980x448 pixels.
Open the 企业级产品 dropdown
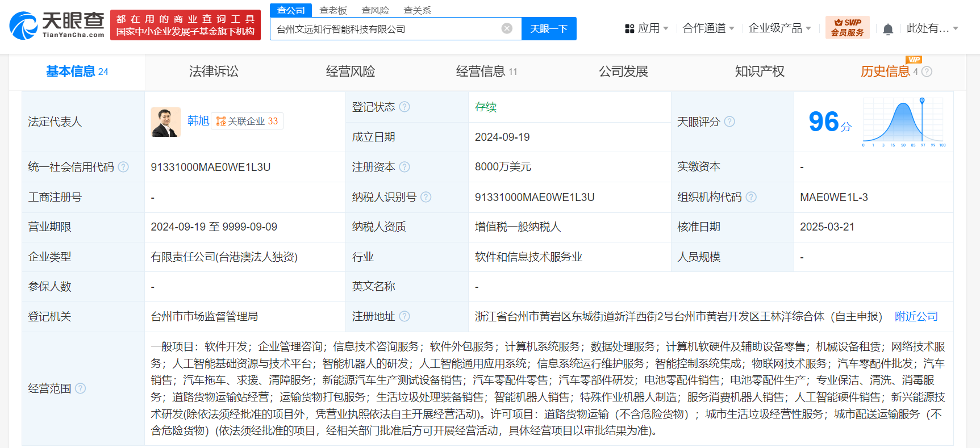779,28
